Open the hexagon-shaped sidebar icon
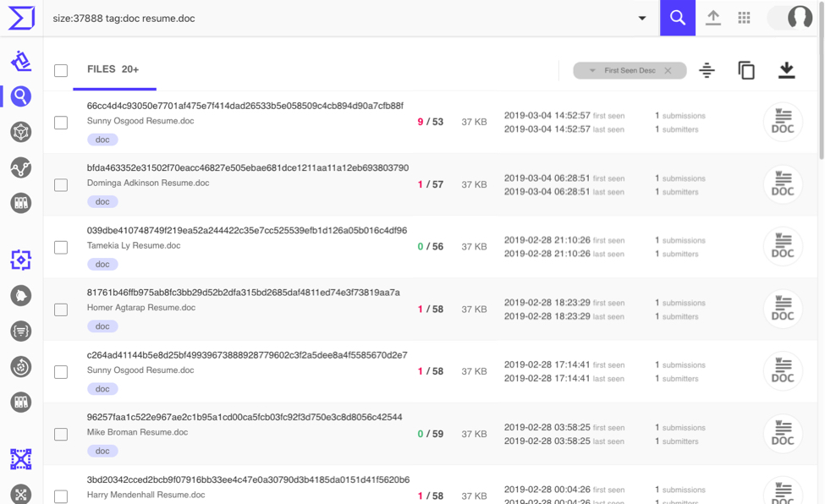Viewport: 825px width, 504px height. point(21,132)
